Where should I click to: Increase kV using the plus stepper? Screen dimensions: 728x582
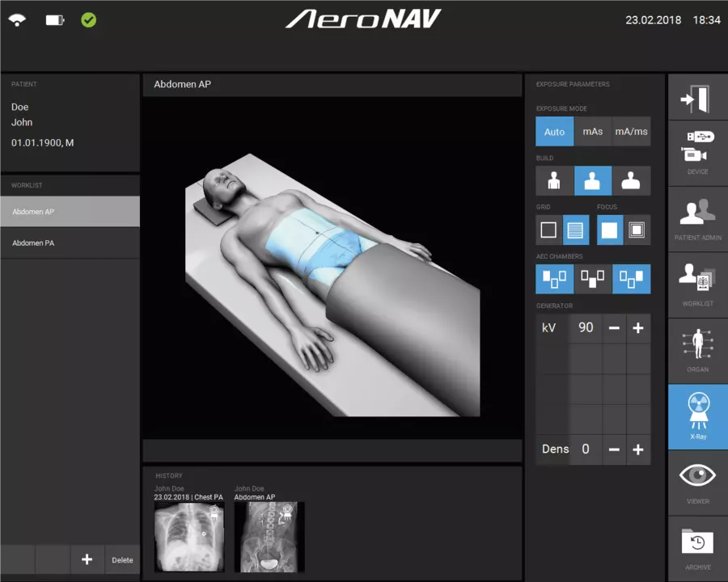coord(637,328)
